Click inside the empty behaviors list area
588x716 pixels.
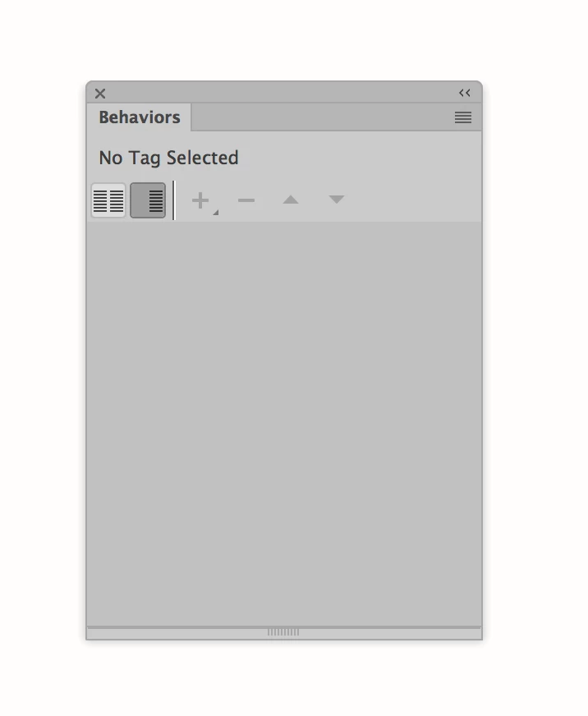click(283, 424)
